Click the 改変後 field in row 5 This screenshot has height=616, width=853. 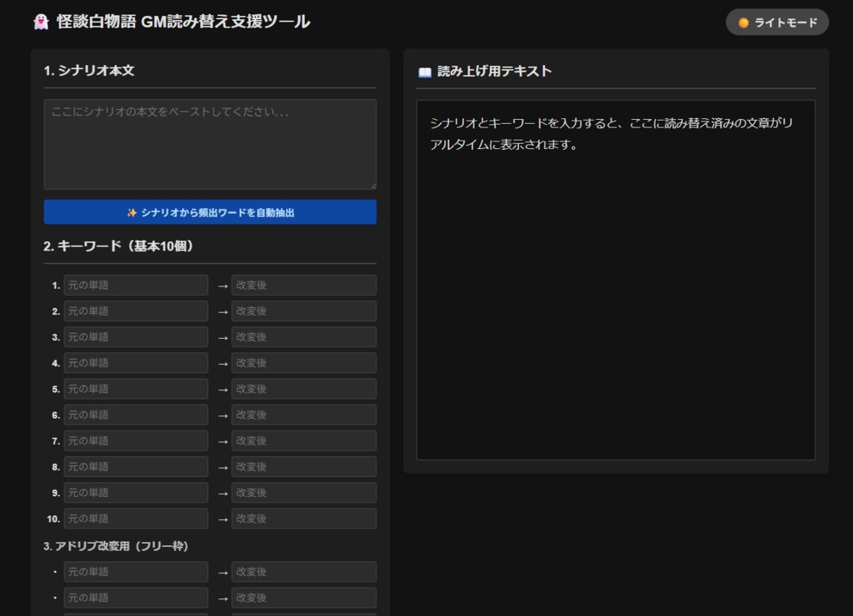tap(304, 388)
